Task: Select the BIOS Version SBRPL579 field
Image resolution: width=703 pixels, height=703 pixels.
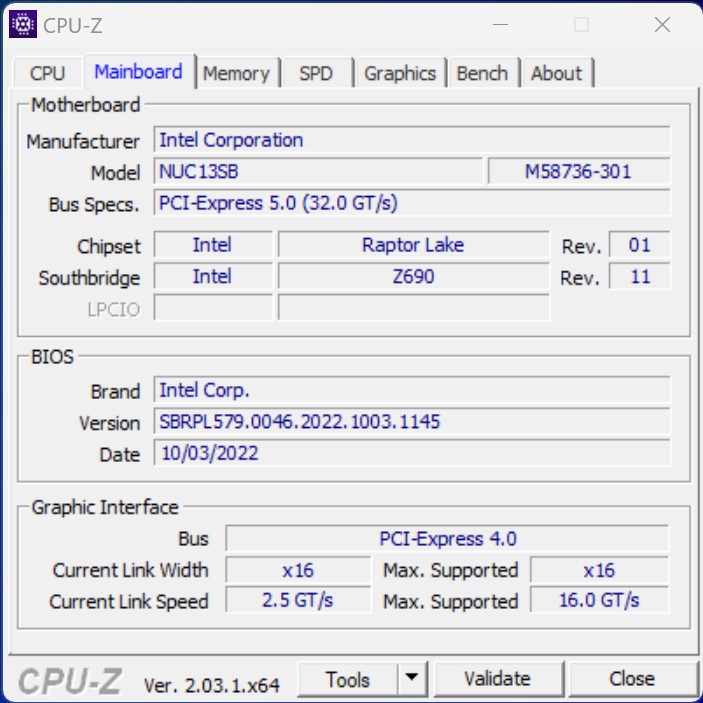Action: coord(412,421)
